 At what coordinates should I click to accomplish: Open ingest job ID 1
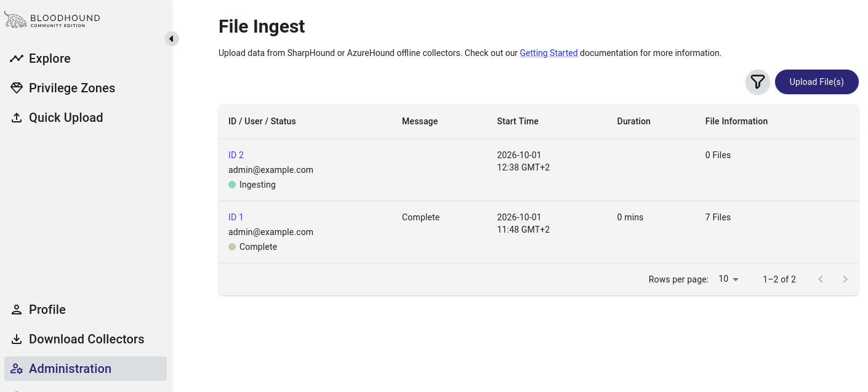click(236, 217)
